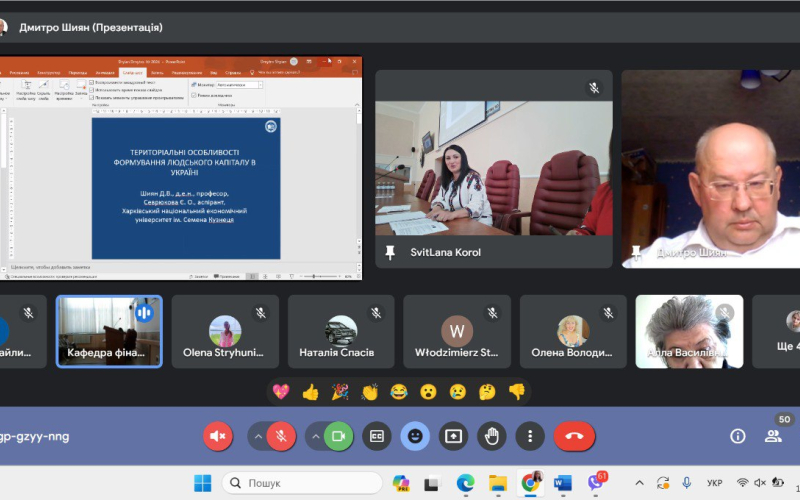Open microphone audio settings chevron

(x=258, y=436)
